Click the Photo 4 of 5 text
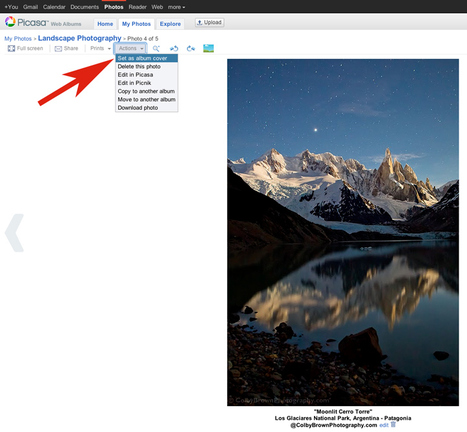 click(143, 39)
